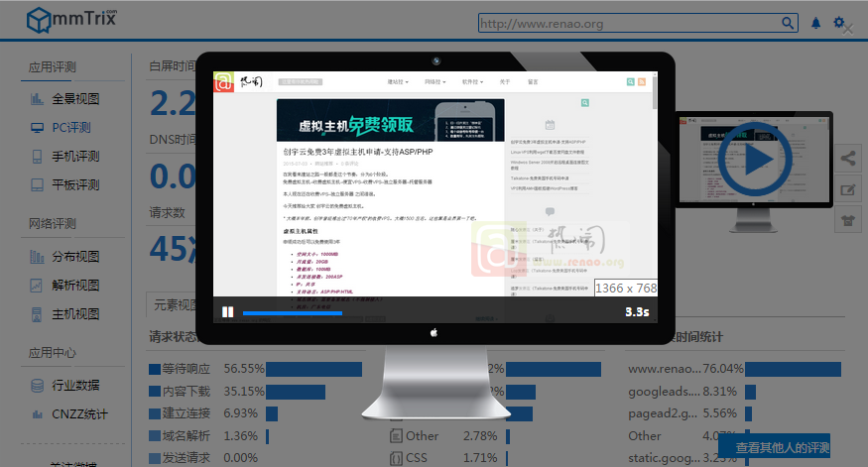Open 主机视图 in the sidebar

click(x=75, y=314)
